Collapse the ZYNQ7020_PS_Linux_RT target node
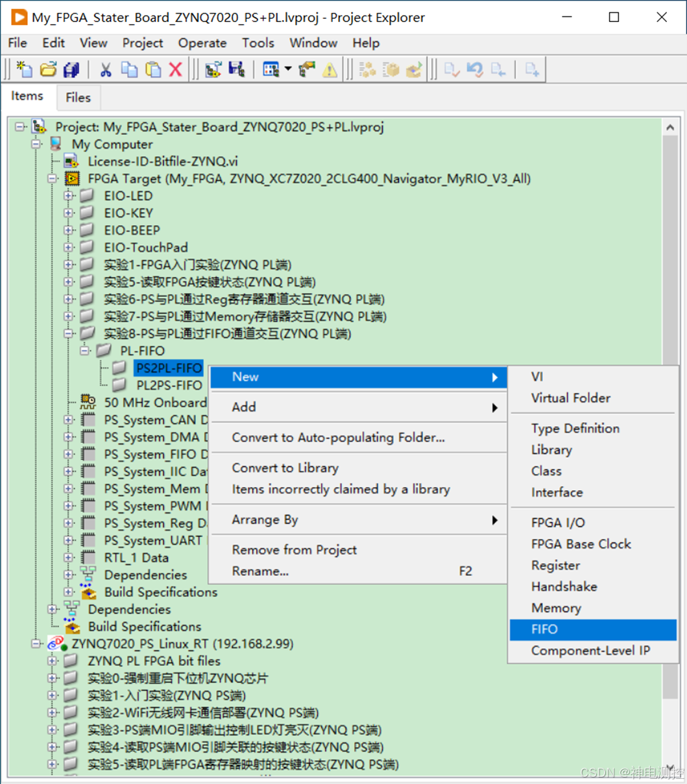687x784 pixels. 37,643
